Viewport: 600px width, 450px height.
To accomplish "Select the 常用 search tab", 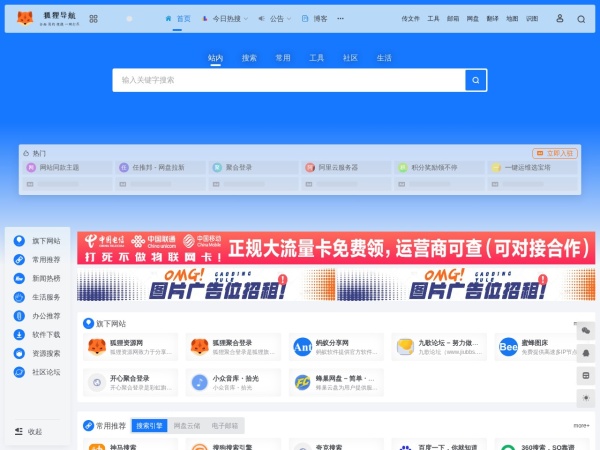I will point(283,58).
